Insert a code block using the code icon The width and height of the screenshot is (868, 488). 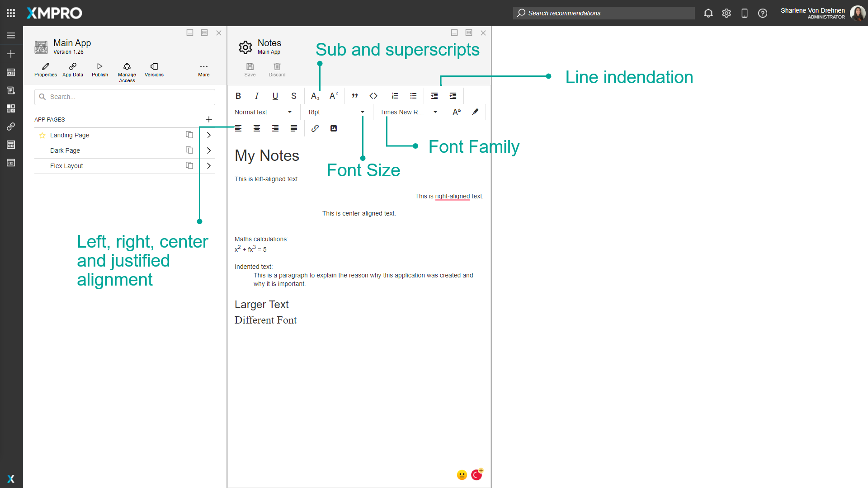(373, 96)
